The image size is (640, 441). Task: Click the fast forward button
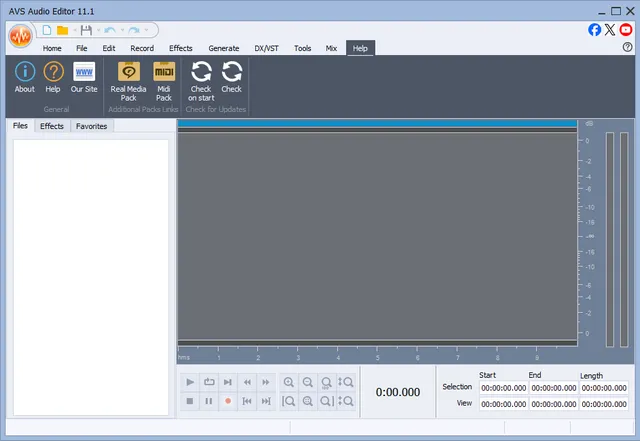[x=266, y=382]
